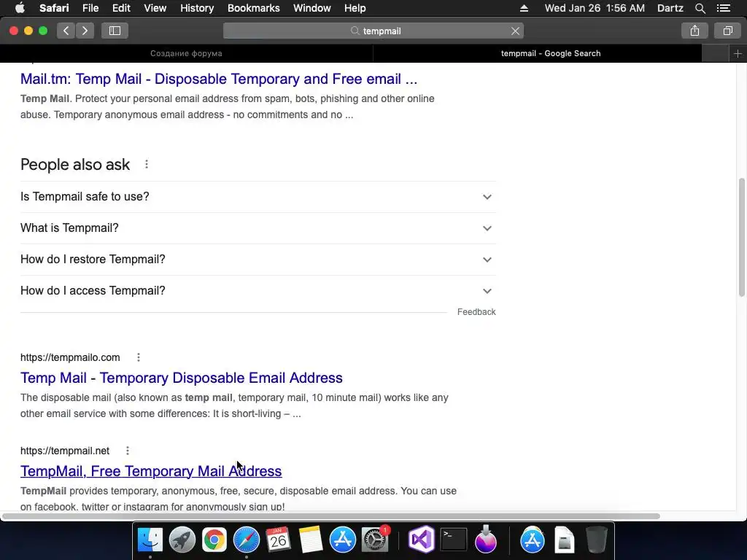Open Trash from the Dock
This screenshot has width=747, height=560.
pyautogui.click(x=597, y=540)
